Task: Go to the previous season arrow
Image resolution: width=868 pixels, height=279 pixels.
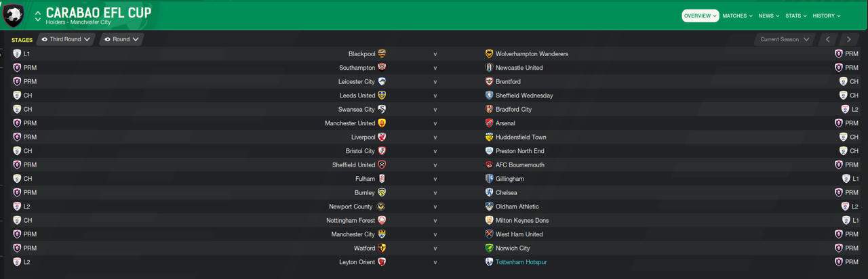Action: (828, 39)
